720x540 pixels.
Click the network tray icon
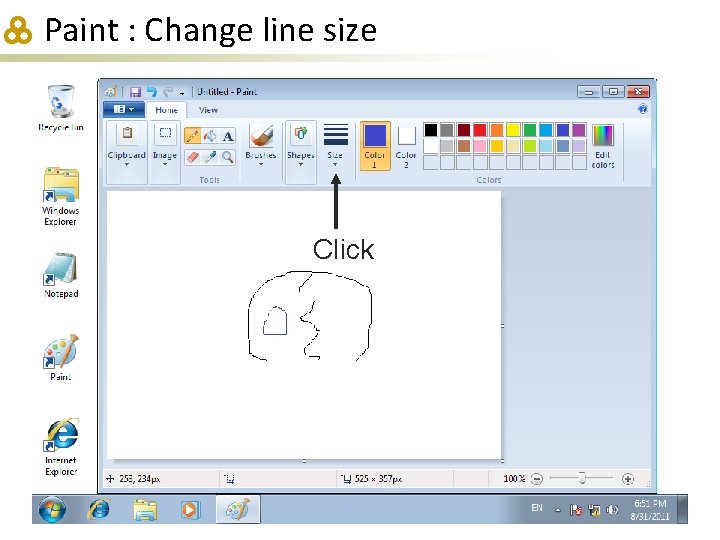tap(594, 510)
